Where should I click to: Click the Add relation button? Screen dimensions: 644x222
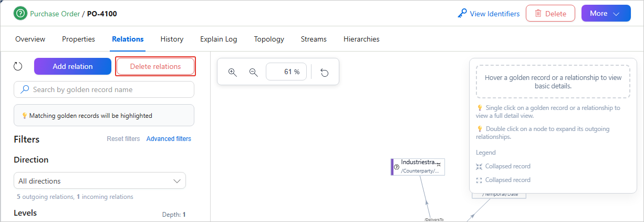pyautogui.click(x=72, y=66)
